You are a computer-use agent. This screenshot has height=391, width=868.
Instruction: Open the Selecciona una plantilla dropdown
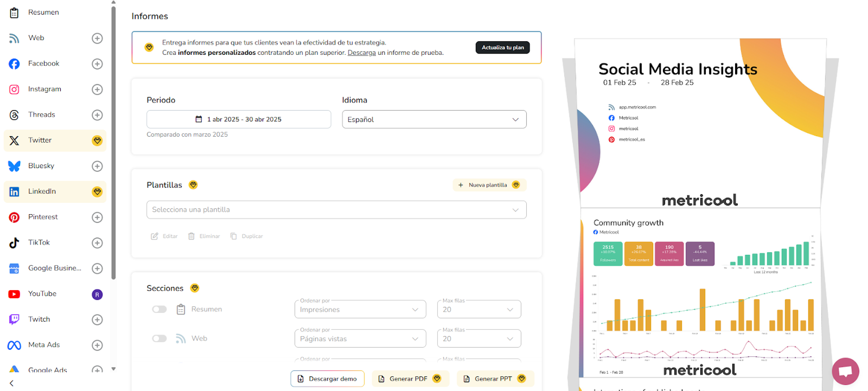[336, 210]
